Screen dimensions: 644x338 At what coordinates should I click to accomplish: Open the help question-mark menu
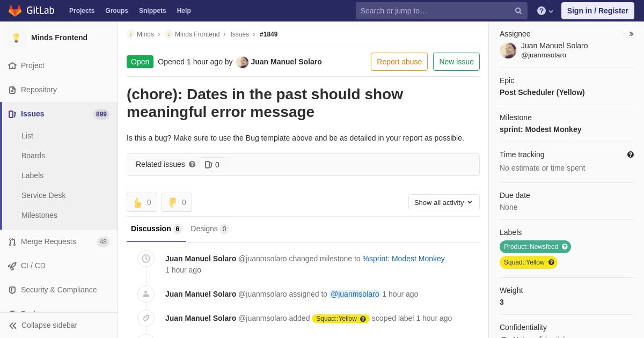tap(545, 11)
